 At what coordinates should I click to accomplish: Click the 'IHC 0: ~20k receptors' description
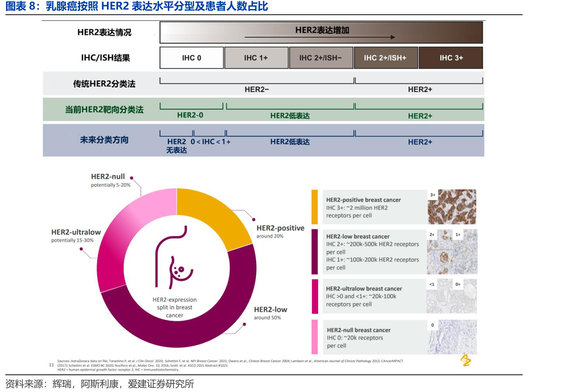(x=355, y=341)
